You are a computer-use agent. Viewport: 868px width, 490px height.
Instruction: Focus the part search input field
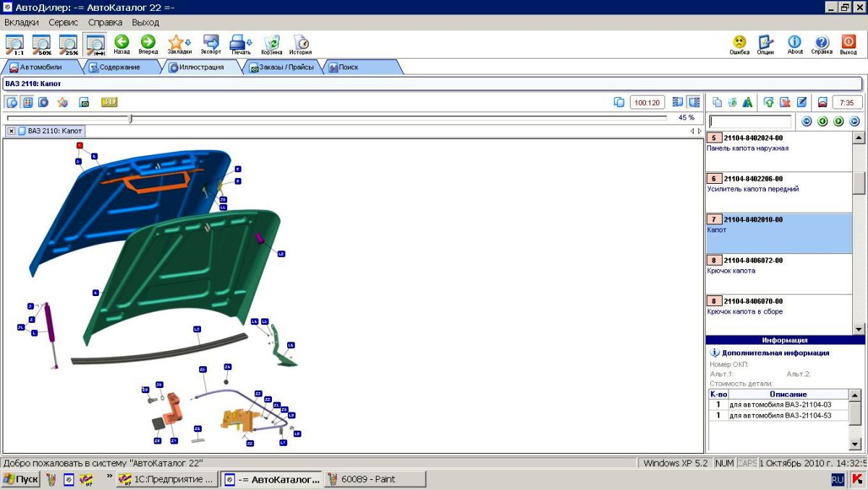coord(750,122)
